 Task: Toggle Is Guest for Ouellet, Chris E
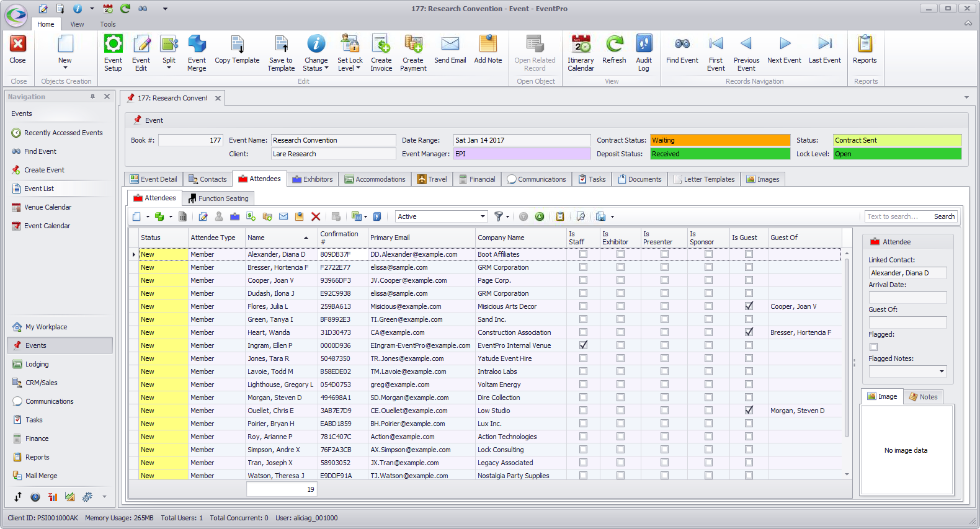coord(749,411)
